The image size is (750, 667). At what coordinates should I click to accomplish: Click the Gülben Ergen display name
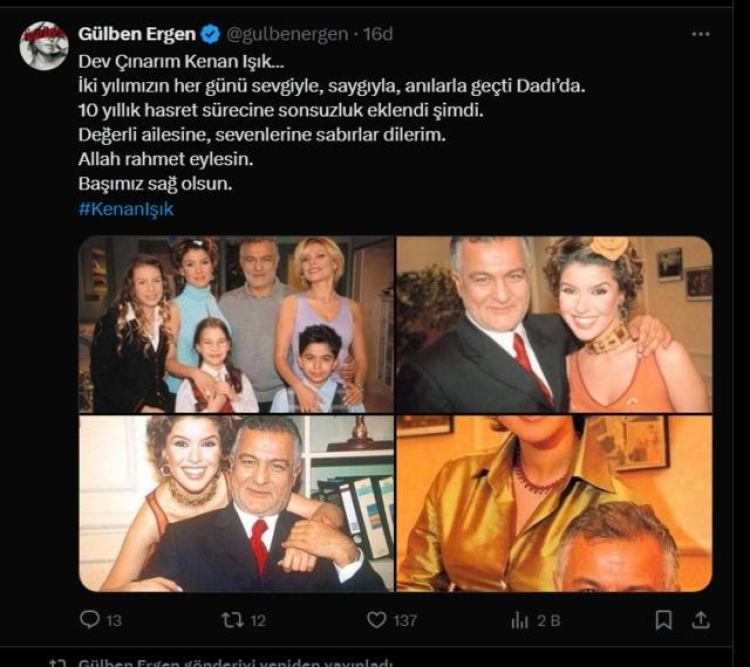click(137, 34)
